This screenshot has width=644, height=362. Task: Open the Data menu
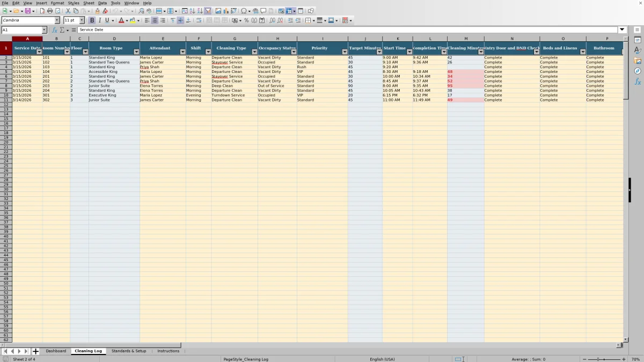click(x=102, y=3)
